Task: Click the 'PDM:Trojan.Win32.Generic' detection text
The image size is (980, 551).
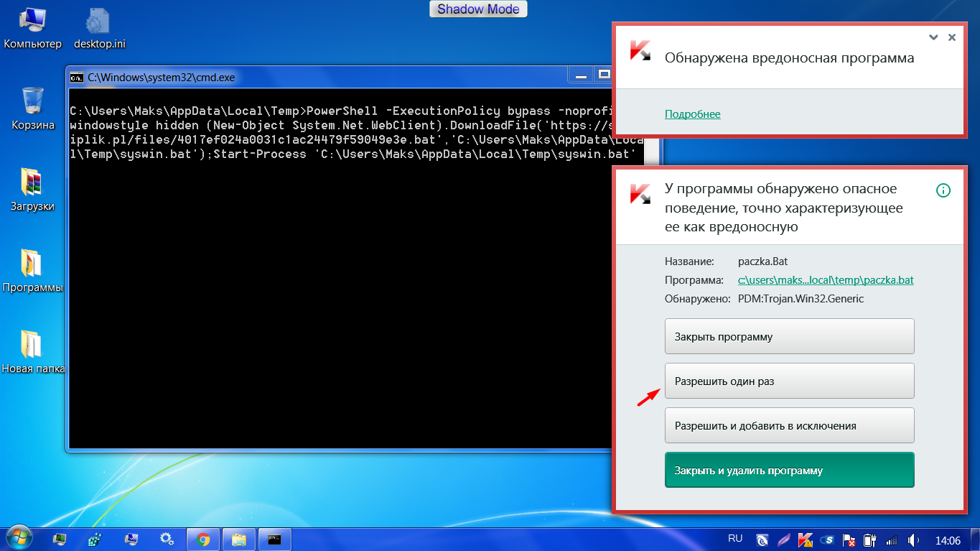Action: (801, 299)
